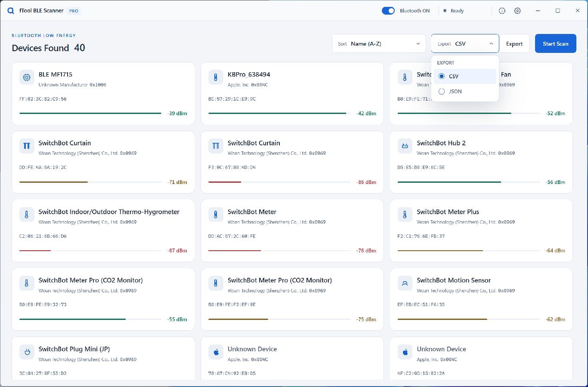Click signal bar showing -39 dBm
Image resolution: width=588 pixels, height=387 pixels.
pos(90,113)
